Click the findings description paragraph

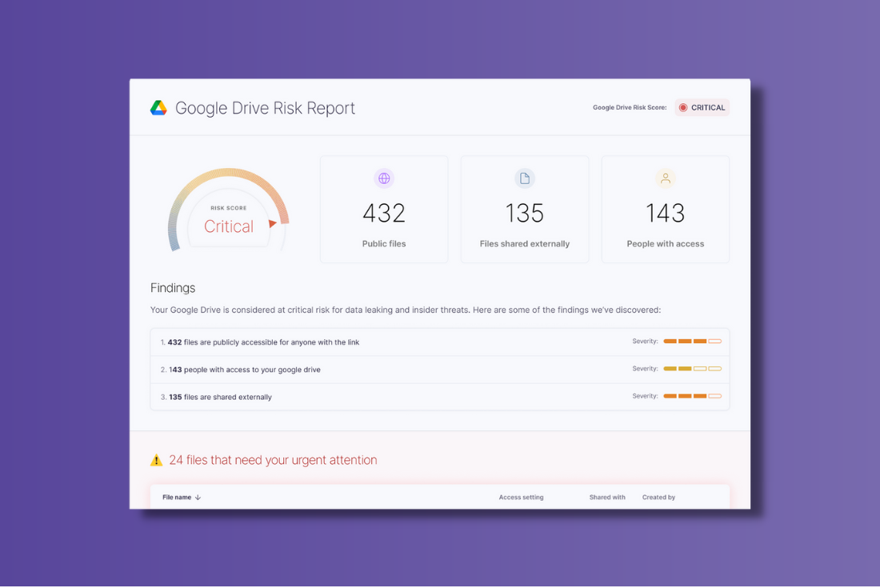tap(406, 310)
